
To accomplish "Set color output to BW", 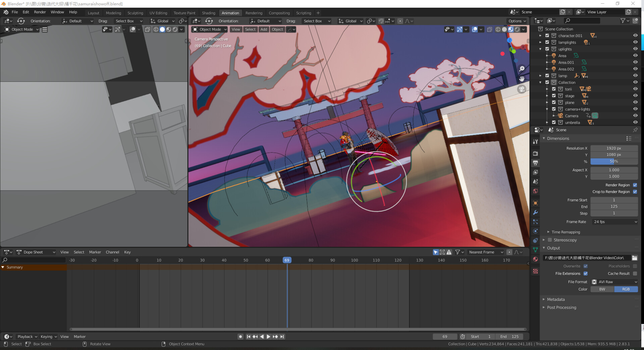I will pos(602,289).
